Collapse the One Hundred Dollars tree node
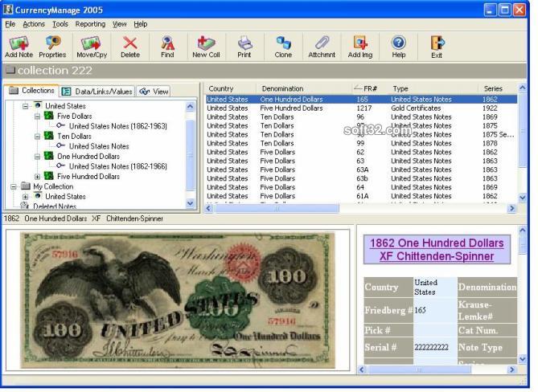Viewport: 538px width, 392px height. coord(38,157)
